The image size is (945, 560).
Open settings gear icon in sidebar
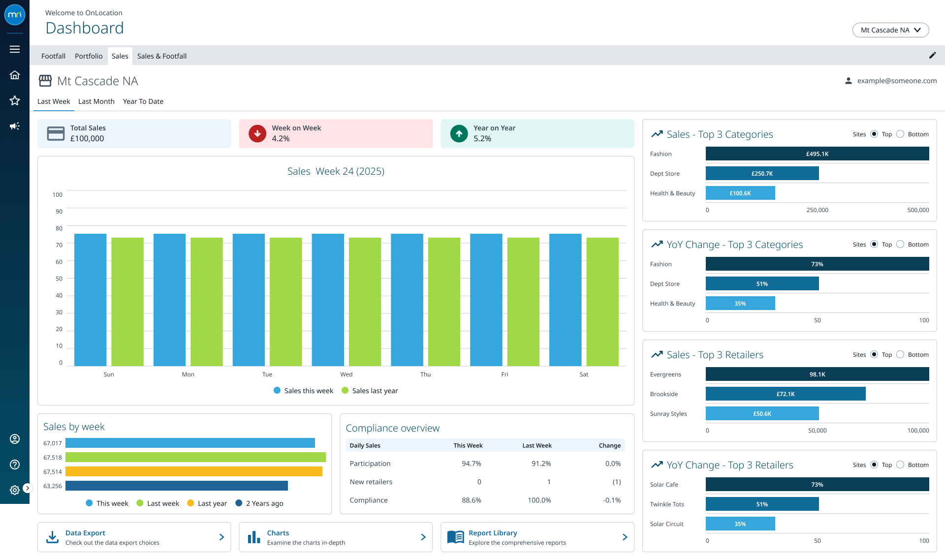[15, 490]
